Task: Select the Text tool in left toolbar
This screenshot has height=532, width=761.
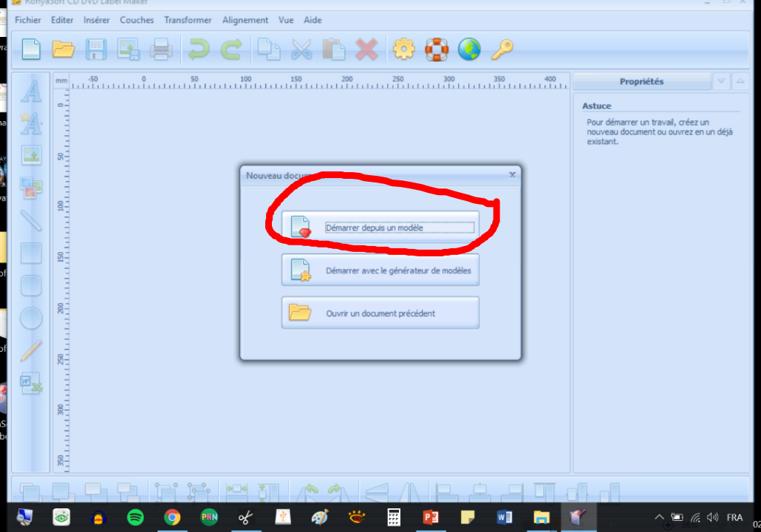Action: click(x=31, y=90)
